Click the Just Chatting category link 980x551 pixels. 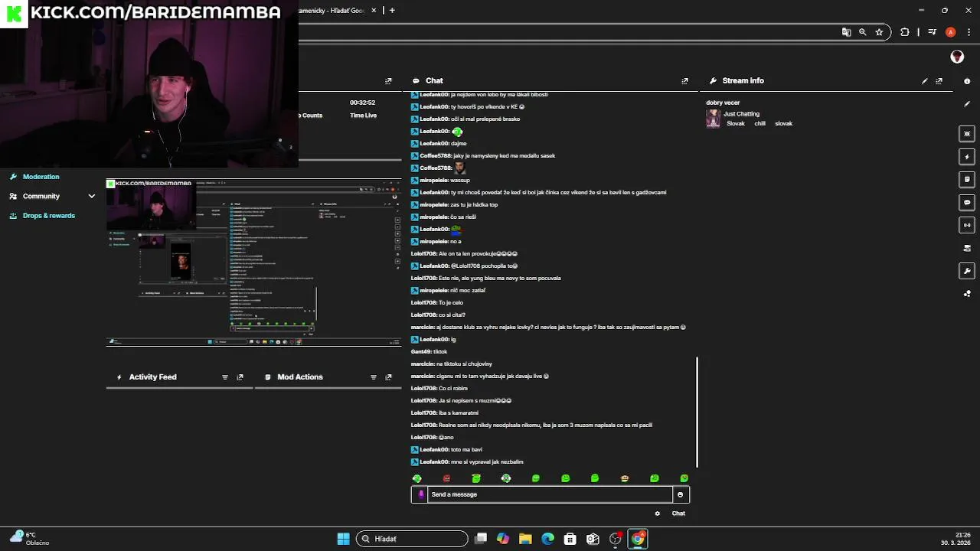[742, 114]
